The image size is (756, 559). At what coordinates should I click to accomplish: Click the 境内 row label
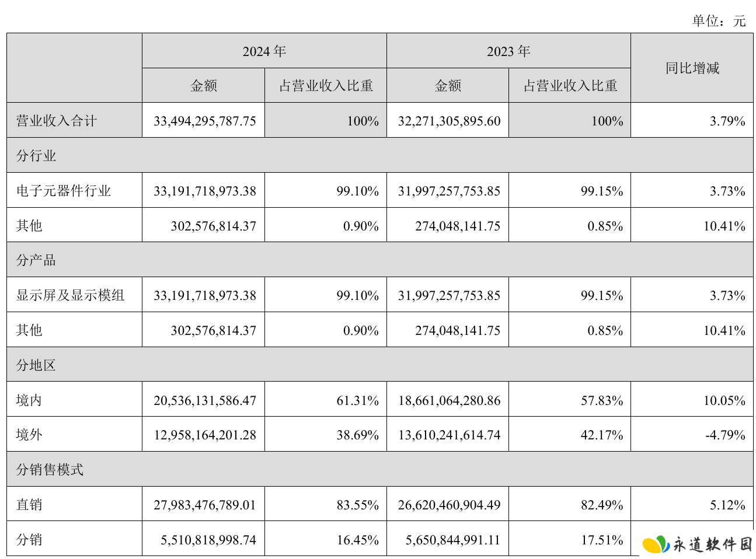29,400
